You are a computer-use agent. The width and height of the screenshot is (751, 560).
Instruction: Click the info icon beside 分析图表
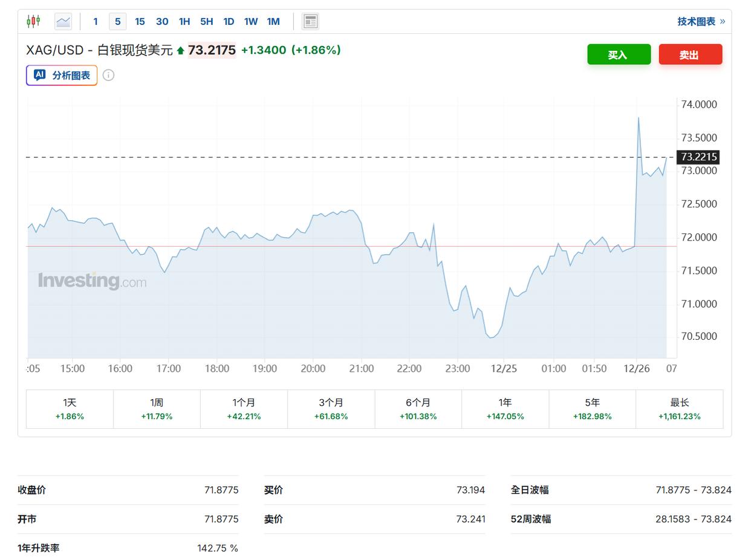pyautogui.click(x=108, y=75)
